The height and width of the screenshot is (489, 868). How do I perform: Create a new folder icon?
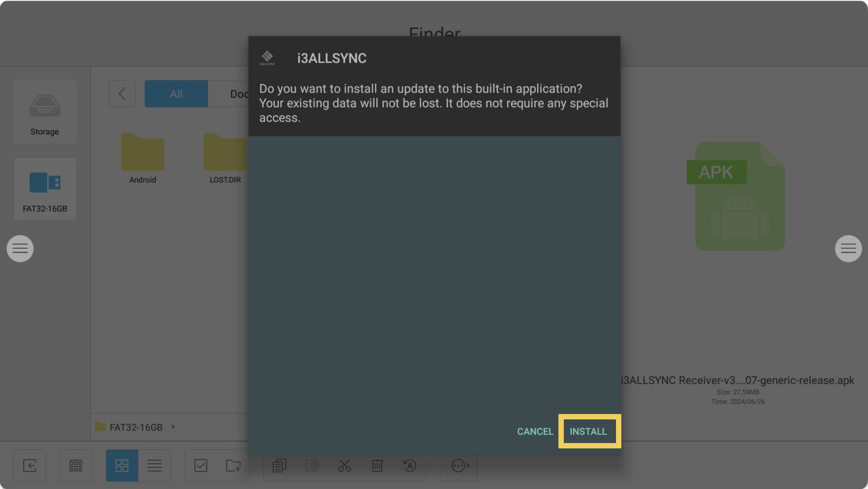tap(233, 466)
